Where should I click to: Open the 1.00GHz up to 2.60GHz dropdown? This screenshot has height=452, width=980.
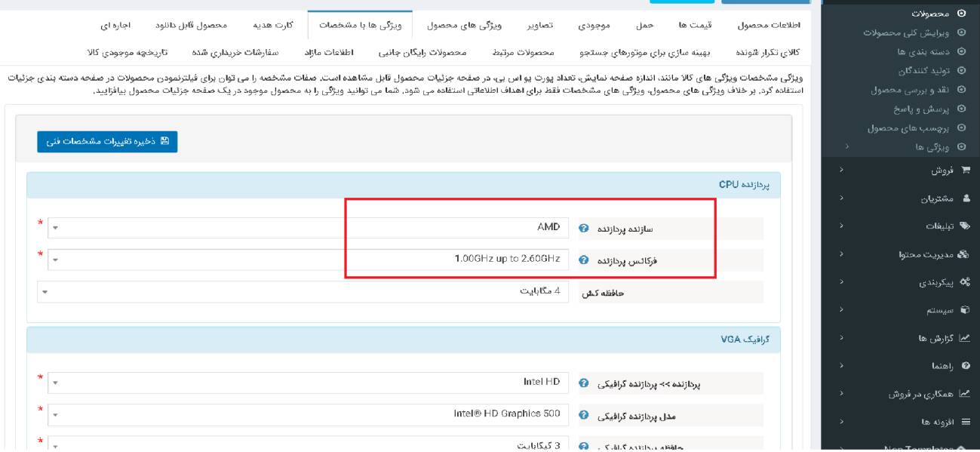pos(308,260)
